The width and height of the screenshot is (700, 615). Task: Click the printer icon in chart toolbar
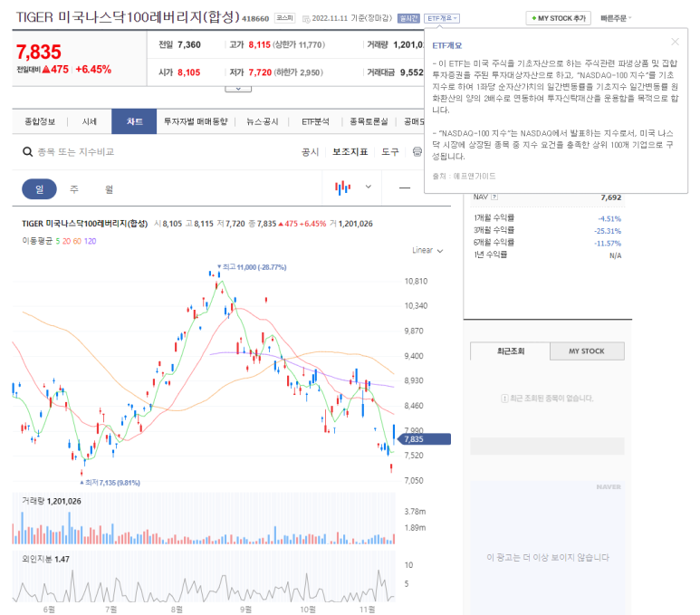(417, 152)
